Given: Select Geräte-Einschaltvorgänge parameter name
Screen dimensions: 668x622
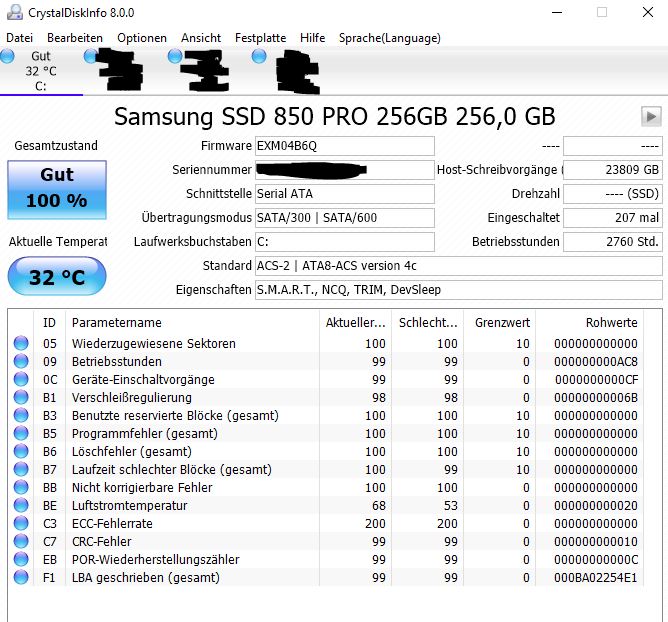Looking at the screenshot, I should 143,380.
